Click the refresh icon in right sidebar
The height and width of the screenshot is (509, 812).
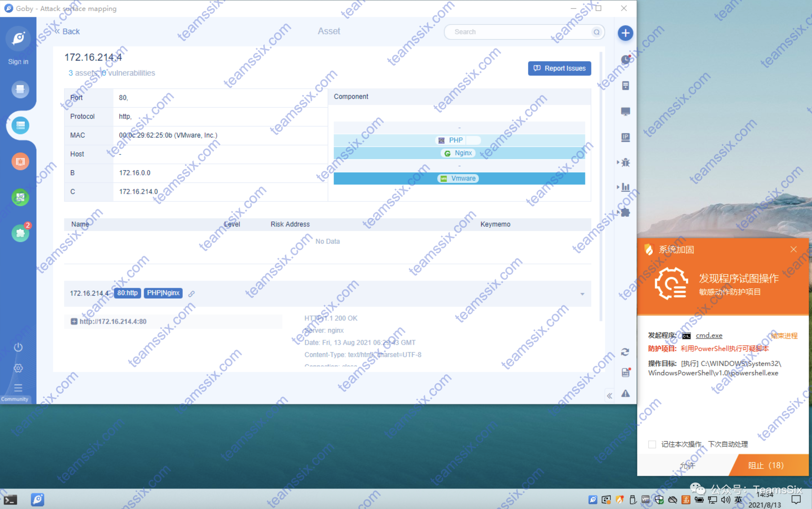coord(625,352)
